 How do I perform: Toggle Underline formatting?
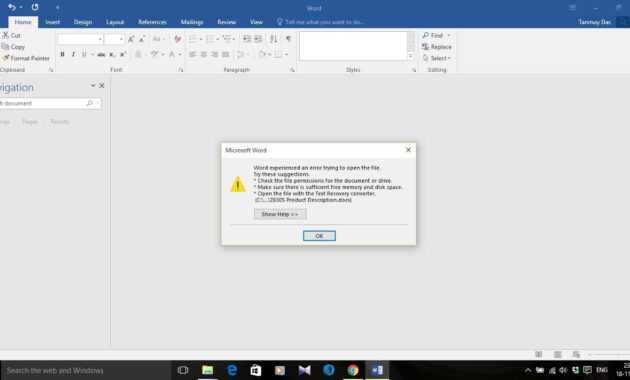click(84, 54)
